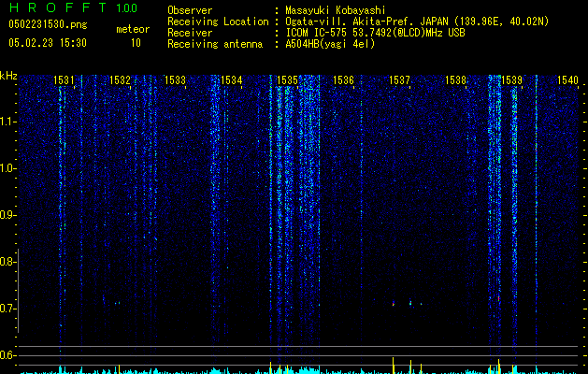The width and height of the screenshot is (588, 374).
Task: Click the Receiver label
Action: [x=190, y=33]
